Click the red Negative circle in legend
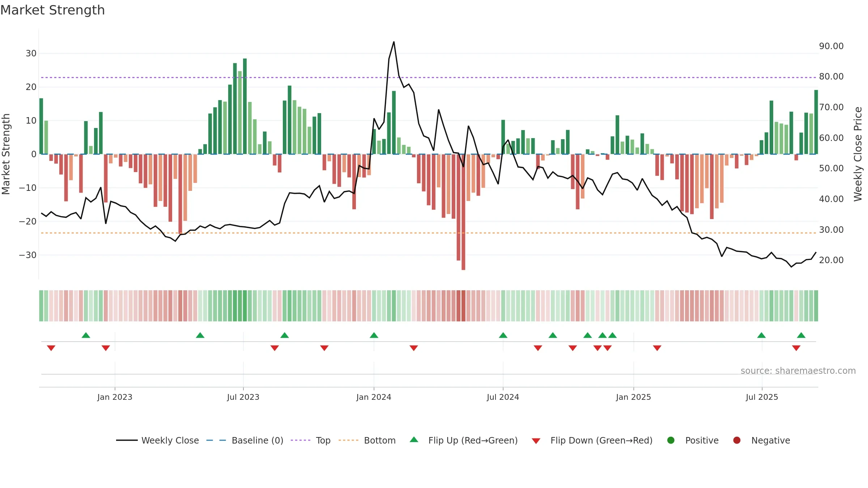The width and height of the screenshot is (868, 488). coord(737,440)
